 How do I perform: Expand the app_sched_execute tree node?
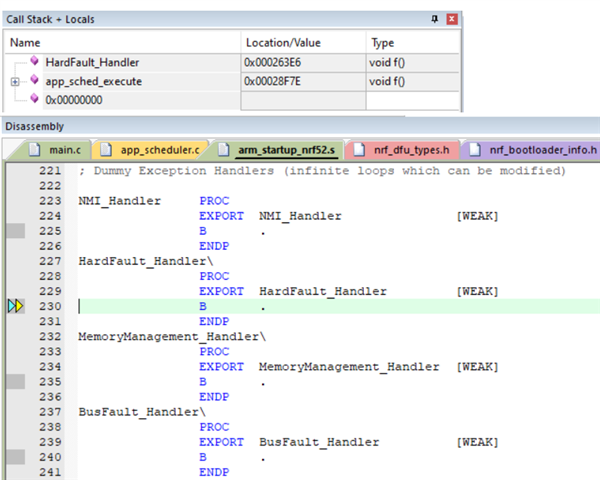[15, 81]
